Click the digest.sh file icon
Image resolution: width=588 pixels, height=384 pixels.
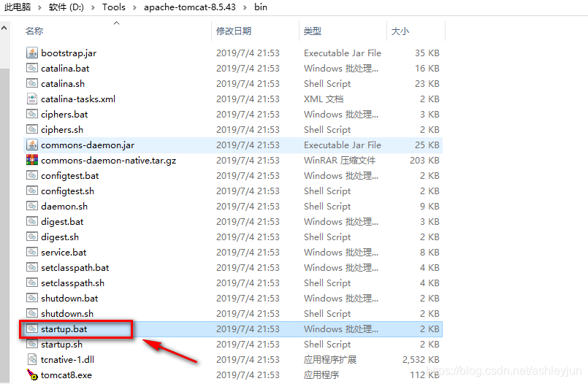pos(32,237)
